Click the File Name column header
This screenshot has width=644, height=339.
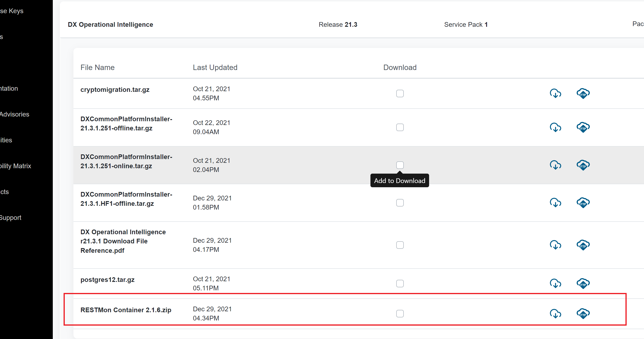click(97, 67)
